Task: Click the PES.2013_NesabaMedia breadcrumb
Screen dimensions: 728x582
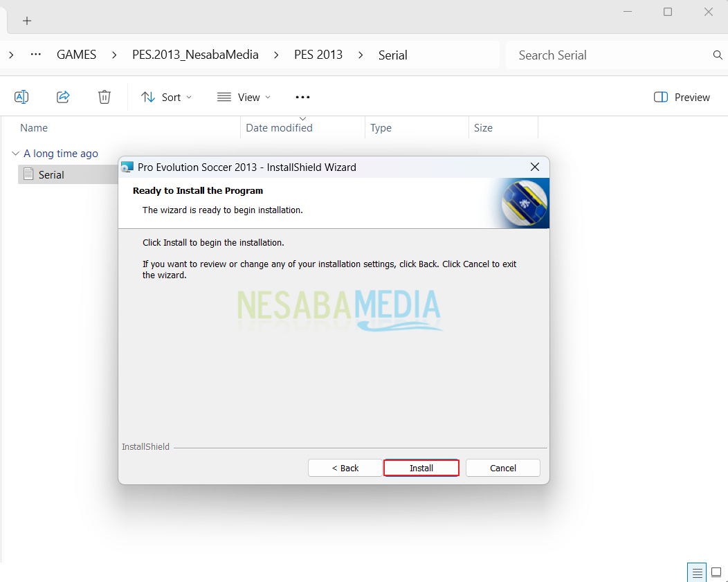Action: point(195,55)
